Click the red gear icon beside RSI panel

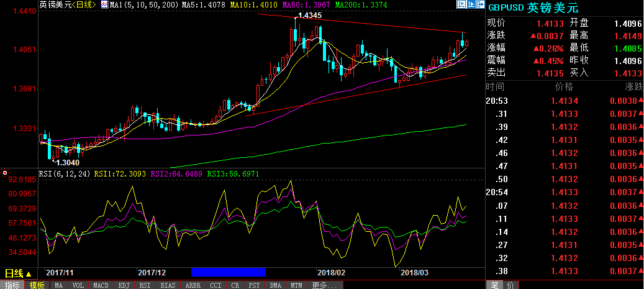(5, 173)
